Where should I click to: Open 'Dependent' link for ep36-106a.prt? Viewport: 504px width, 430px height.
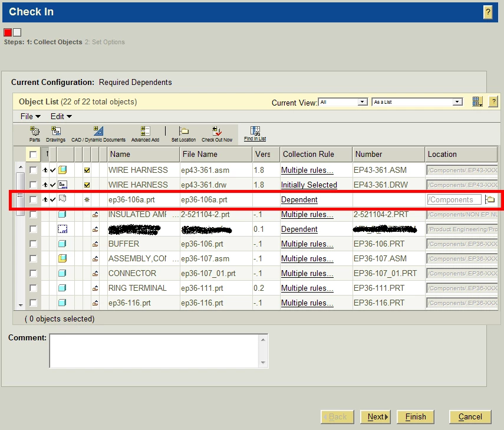point(299,200)
